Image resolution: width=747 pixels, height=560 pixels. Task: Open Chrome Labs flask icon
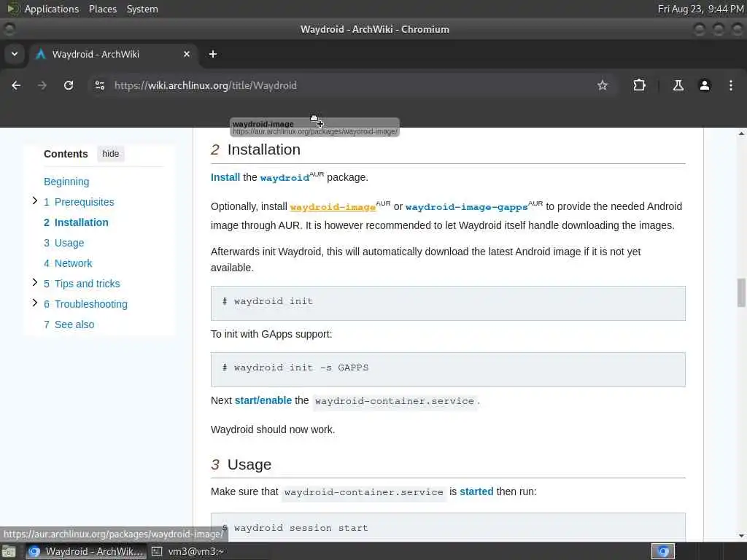pos(678,85)
